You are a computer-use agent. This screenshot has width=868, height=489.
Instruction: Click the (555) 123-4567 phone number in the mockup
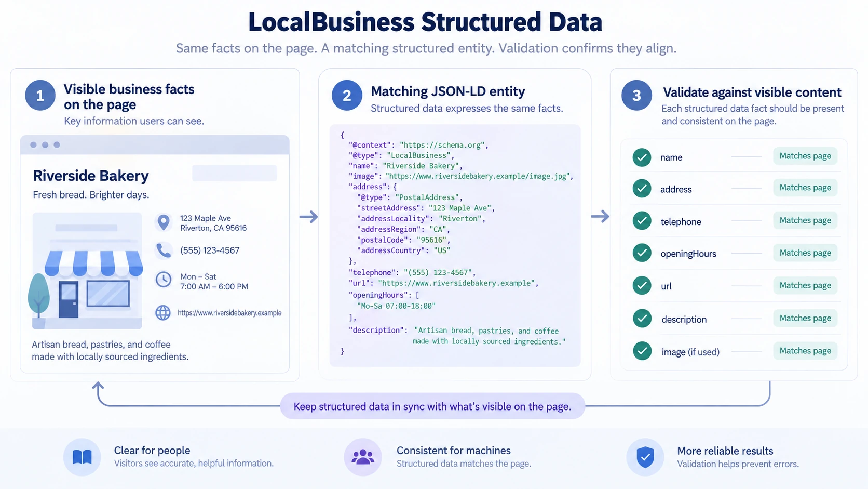[x=210, y=250]
